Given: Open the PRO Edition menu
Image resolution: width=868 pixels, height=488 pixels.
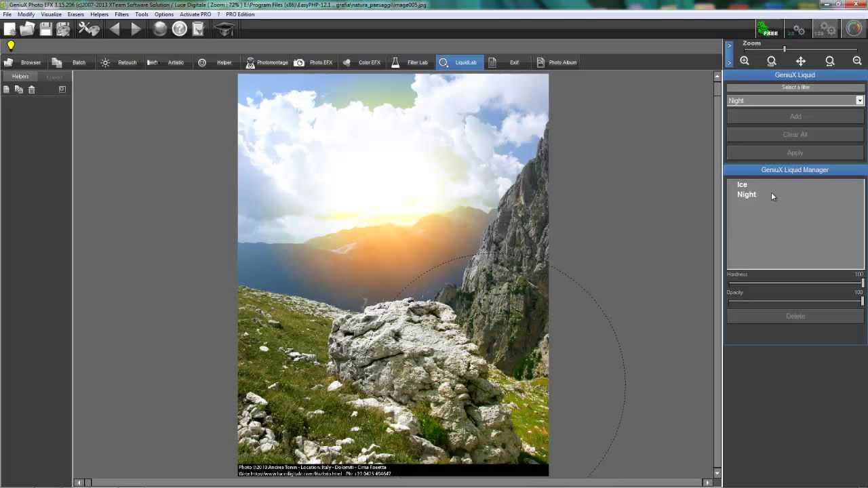Looking at the screenshot, I should coord(240,14).
